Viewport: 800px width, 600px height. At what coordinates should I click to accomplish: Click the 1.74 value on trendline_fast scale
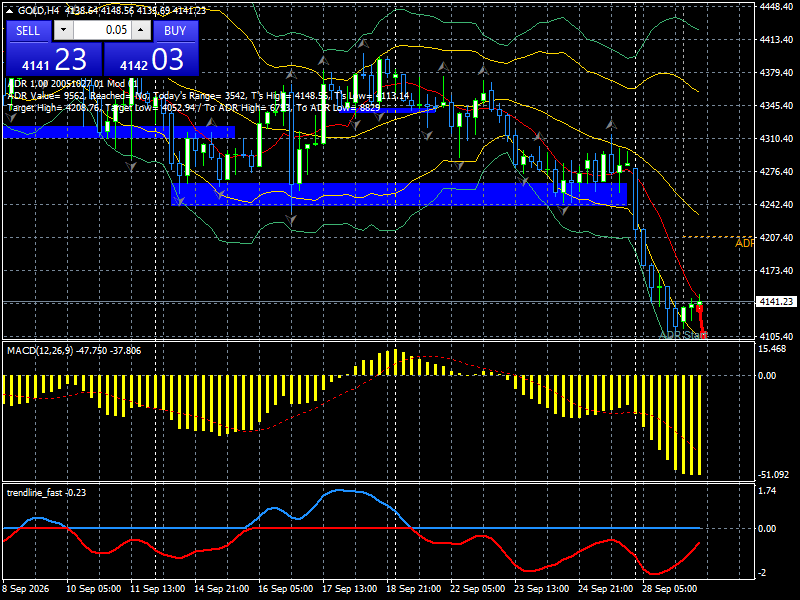767,491
